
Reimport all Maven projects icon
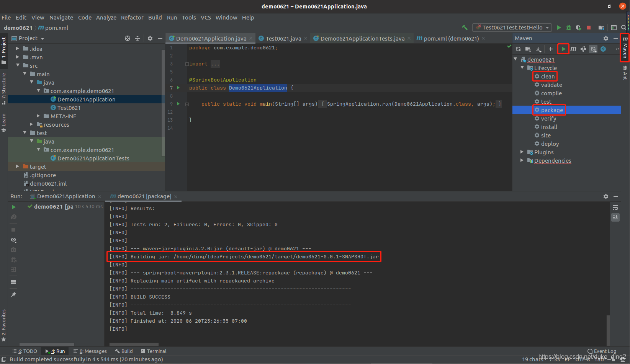[x=518, y=49]
